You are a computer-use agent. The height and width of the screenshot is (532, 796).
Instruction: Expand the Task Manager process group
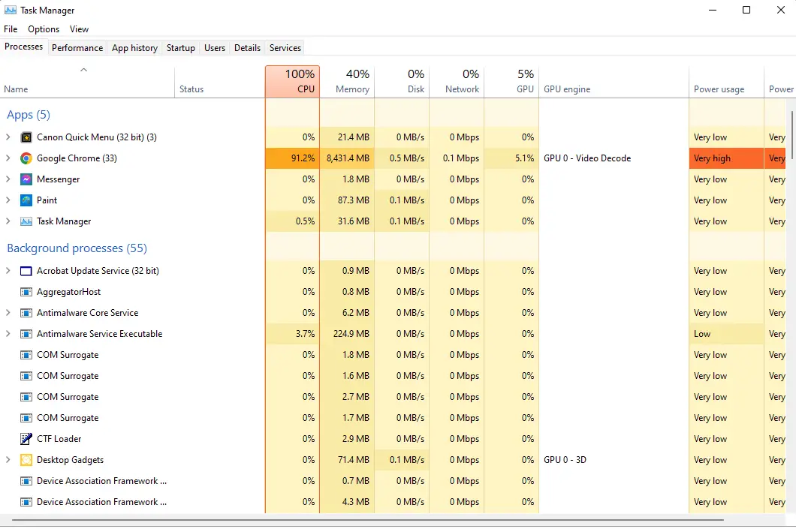tap(8, 221)
